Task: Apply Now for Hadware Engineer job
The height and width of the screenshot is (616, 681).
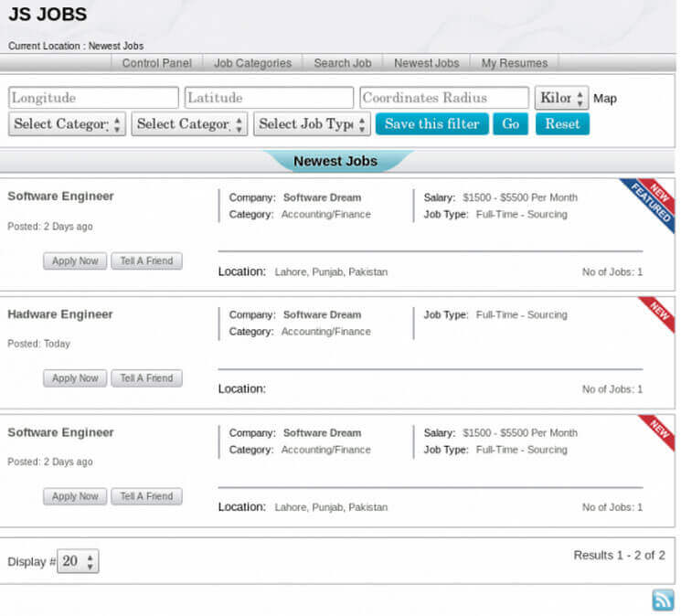Action: [x=75, y=378]
